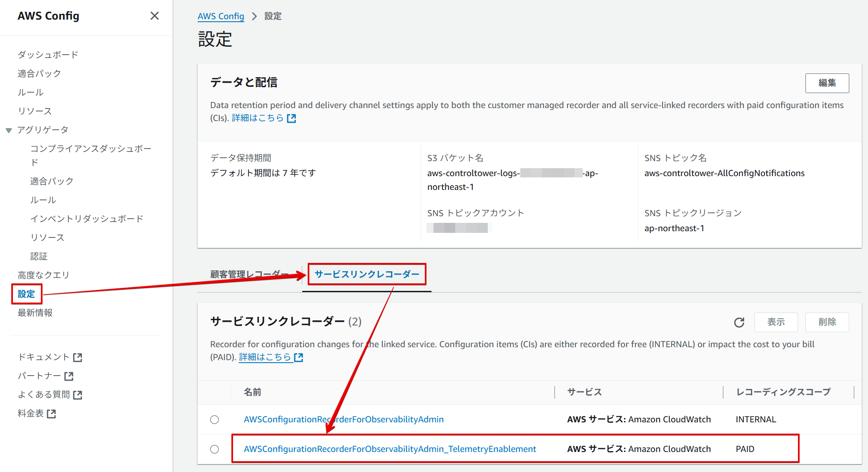The height and width of the screenshot is (472, 868).
Task: Refresh the service-linked recorders list
Action: pyautogui.click(x=739, y=322)
